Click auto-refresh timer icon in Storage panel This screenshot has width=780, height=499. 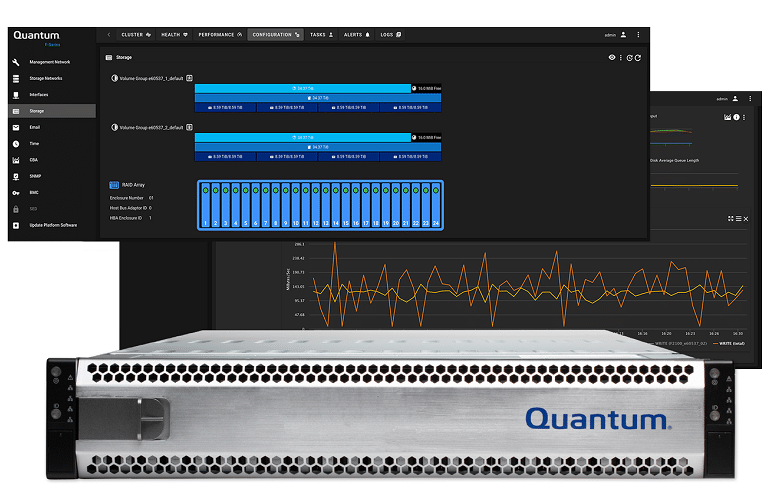click(x=630, y=58)
